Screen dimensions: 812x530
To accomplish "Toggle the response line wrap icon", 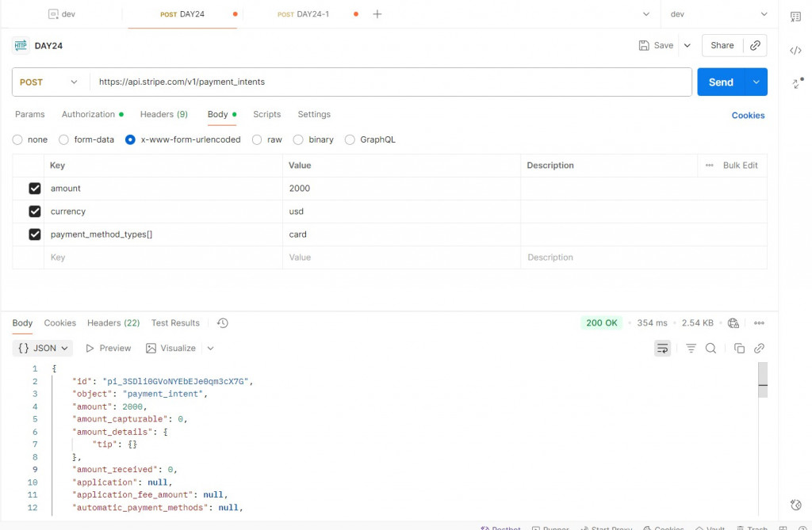I will pyautogui.click(x=662, y=349).
